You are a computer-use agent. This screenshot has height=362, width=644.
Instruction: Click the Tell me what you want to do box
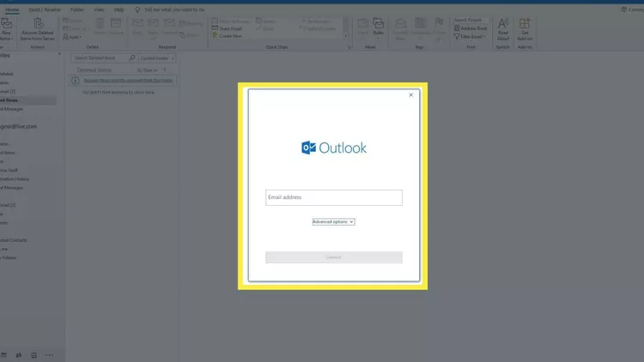174,9
